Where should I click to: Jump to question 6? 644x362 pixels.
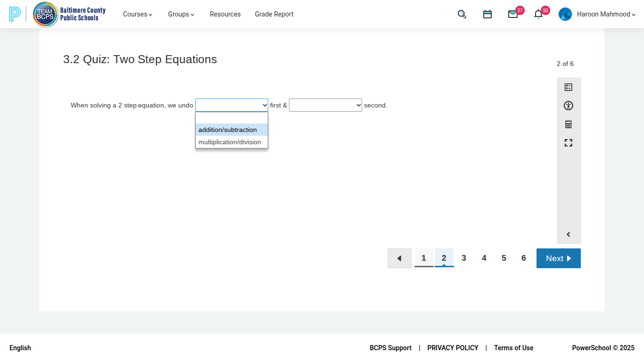524,258
